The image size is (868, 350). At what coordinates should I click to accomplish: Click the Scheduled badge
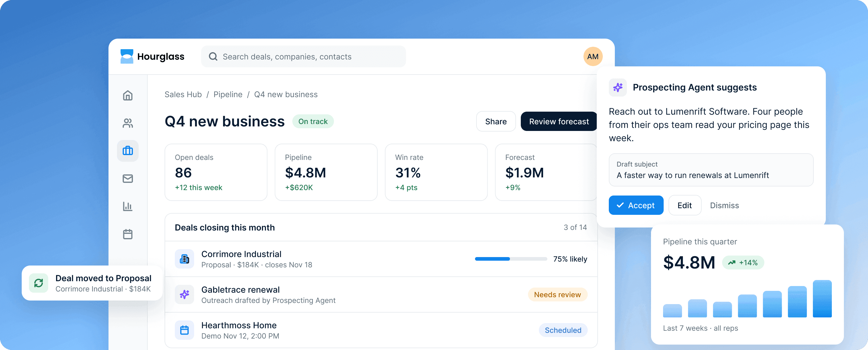click(x=563, y=330)
